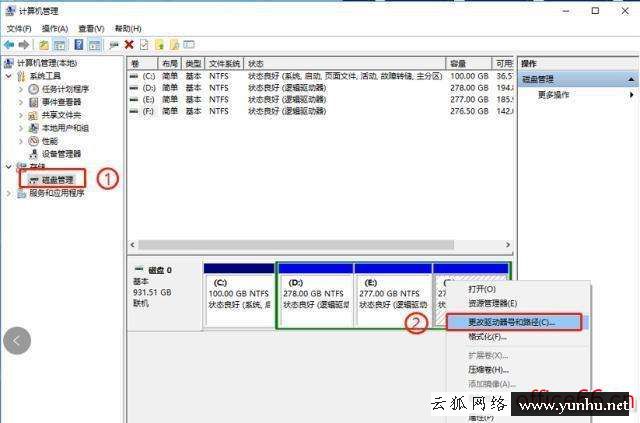Sort by the 容量 column header
Viewport: 640px width, 423px height.
[469, 64]
